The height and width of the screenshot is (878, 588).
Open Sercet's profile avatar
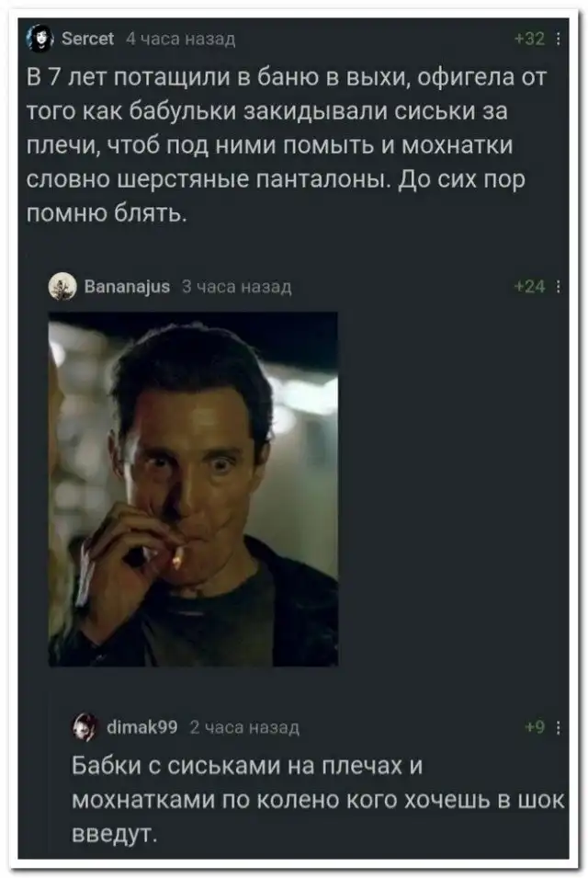coord(40,39)
